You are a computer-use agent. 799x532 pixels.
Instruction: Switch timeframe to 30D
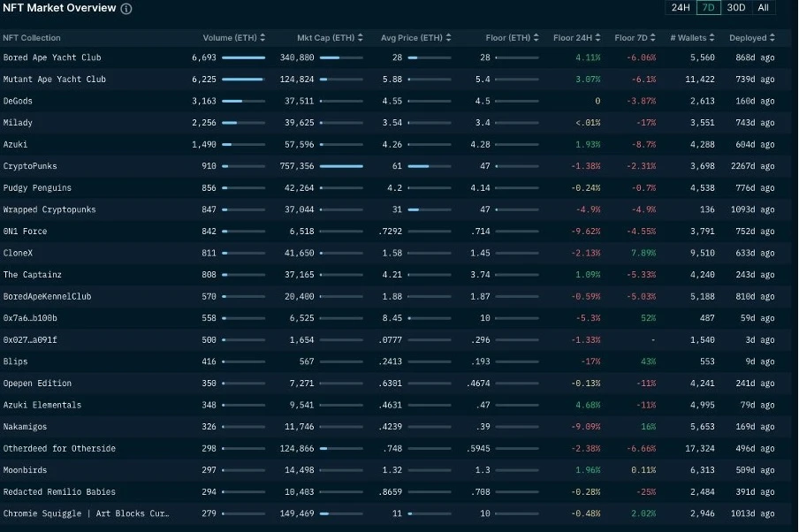pyautogui.click(x=736, y=8)
